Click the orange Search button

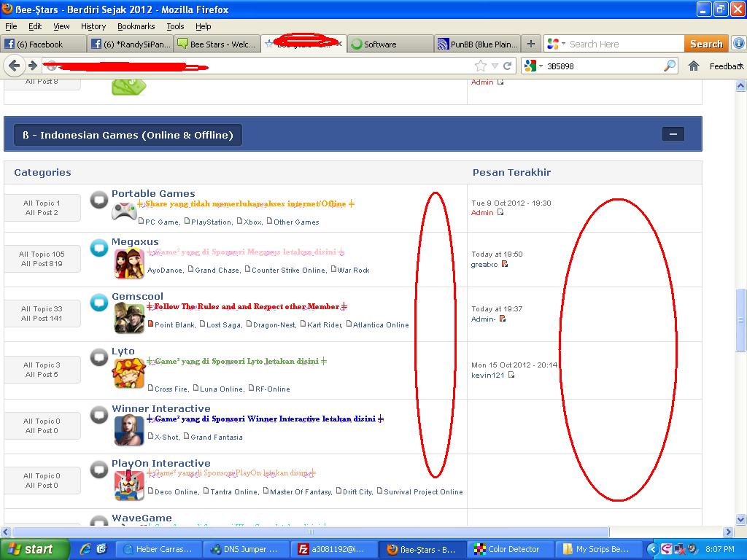(706, 44)
